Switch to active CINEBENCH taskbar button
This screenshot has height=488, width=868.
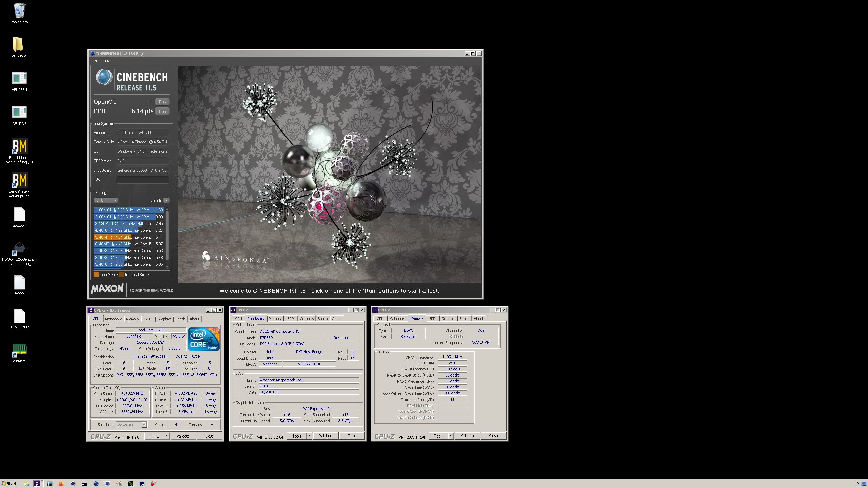click(x=96, y=484)
